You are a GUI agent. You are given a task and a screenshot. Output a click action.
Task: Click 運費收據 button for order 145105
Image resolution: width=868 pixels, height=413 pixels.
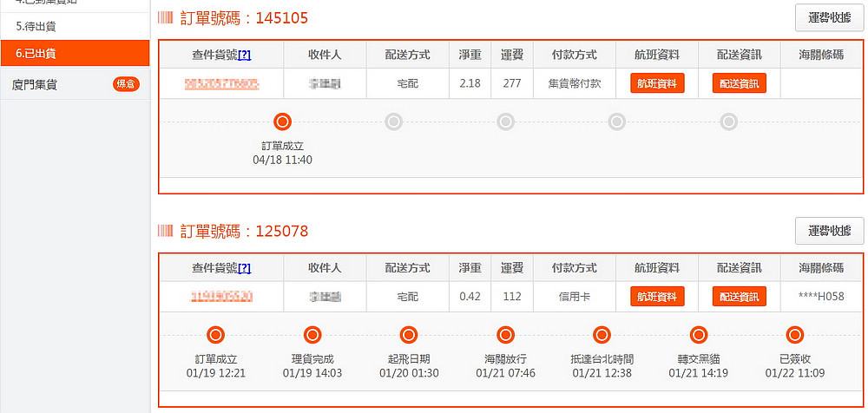coord(829,17)
